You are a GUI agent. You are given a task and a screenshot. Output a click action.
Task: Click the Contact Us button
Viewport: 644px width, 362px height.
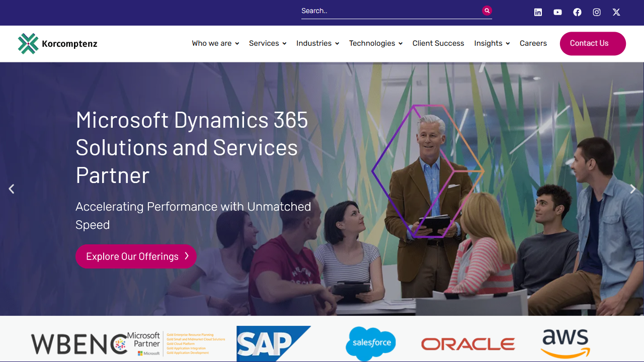[593, 43]
